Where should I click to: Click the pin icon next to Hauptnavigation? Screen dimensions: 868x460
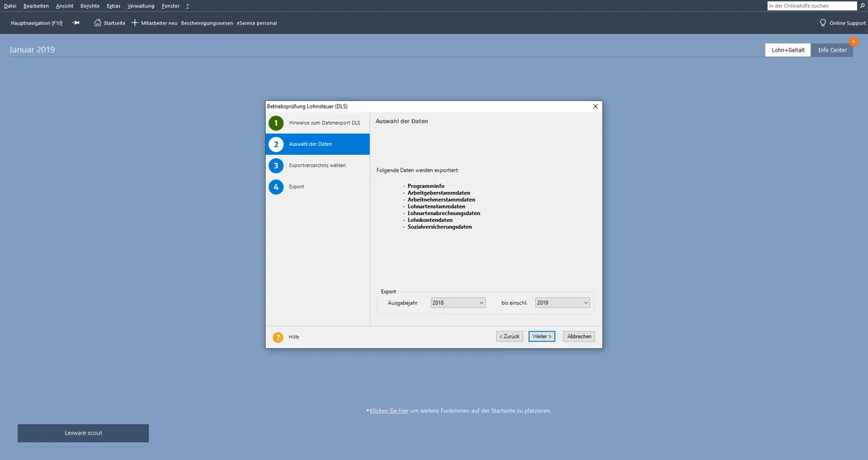tap(76, 23)
